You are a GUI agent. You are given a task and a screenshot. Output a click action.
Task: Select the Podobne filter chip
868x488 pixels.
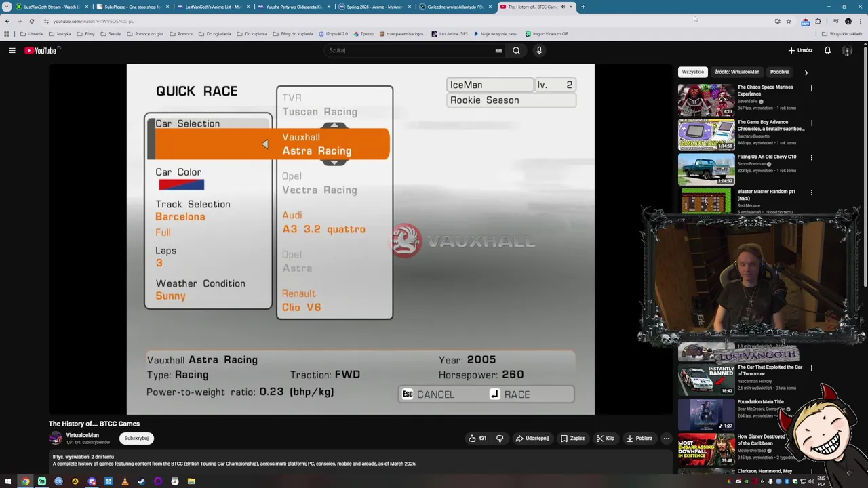[x=779, y=72]
